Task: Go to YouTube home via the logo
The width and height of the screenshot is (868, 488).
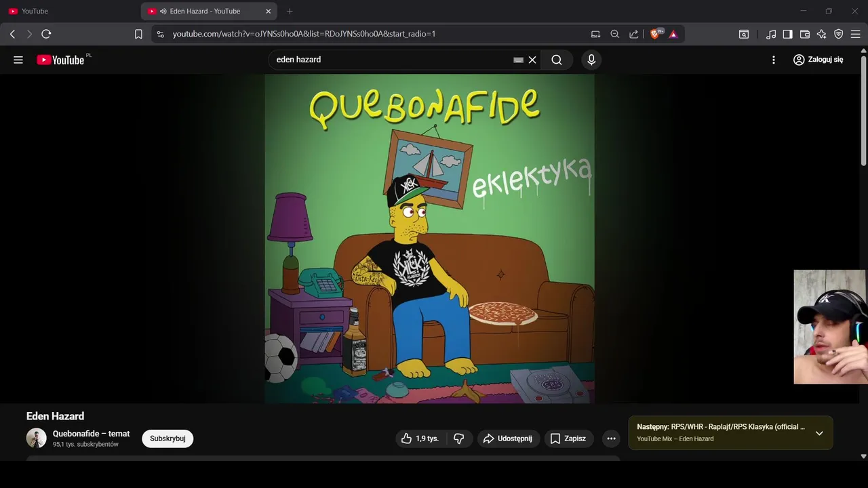Action: (x=61, y=60)
